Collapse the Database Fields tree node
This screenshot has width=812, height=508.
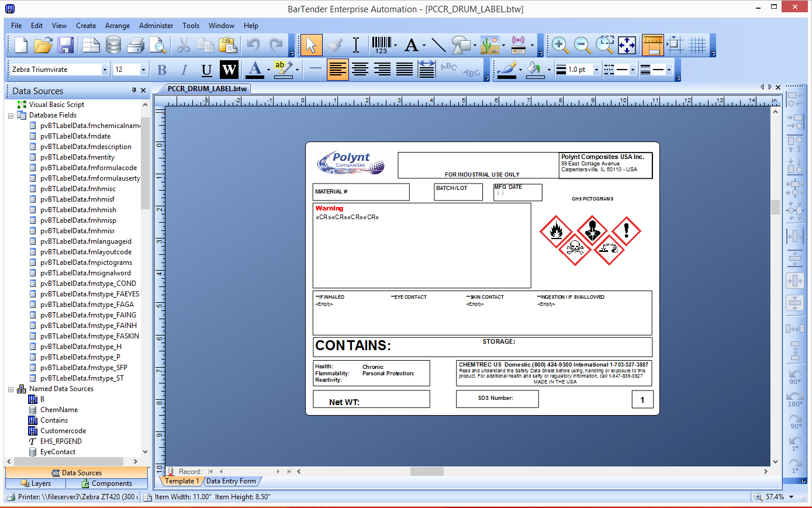(x=11, y=115)
